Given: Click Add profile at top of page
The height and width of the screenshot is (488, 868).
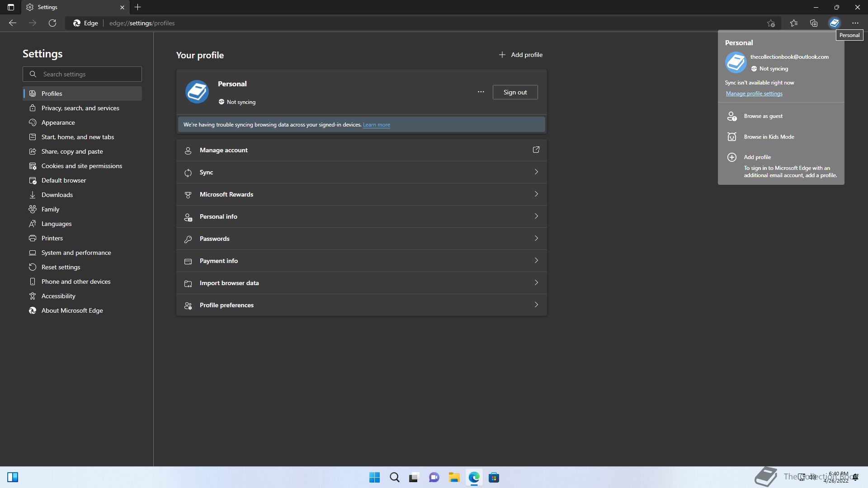Looking at the screenshot, I should coord(520,55).
